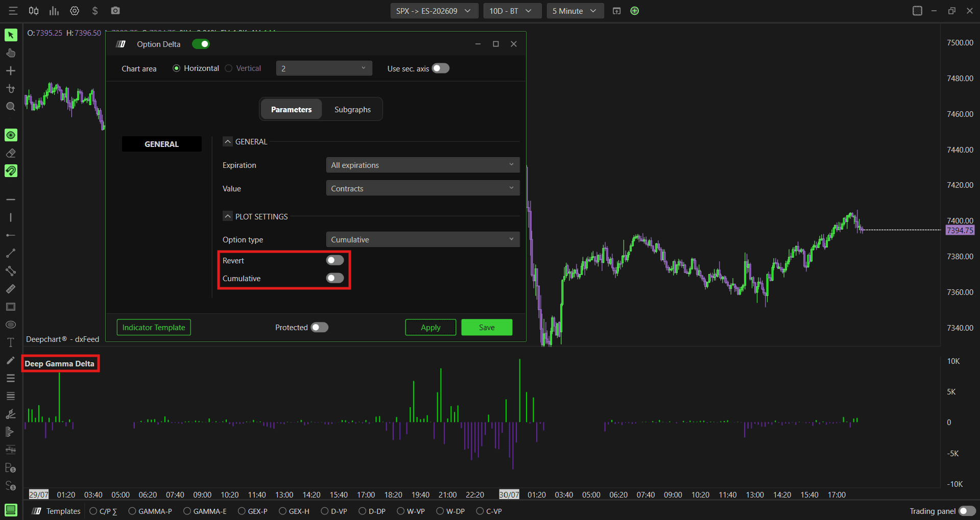Select the C-VP template radio

[480, 511]
